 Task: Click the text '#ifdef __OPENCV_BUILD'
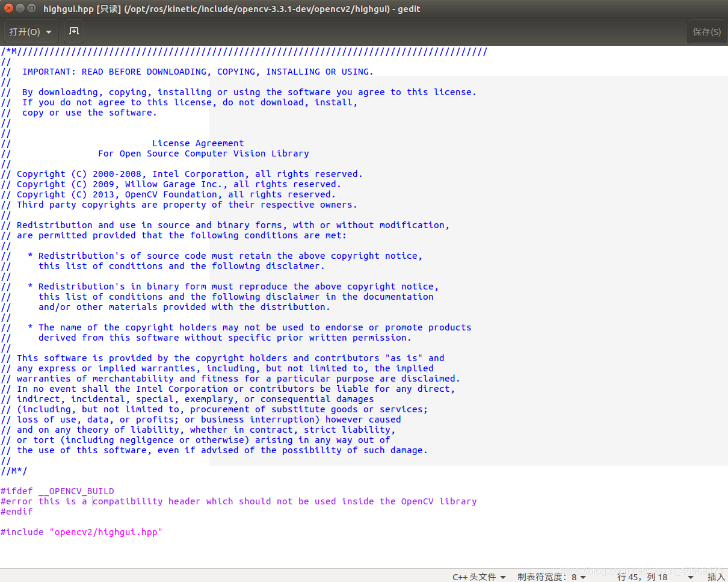(x=57, y=491)
